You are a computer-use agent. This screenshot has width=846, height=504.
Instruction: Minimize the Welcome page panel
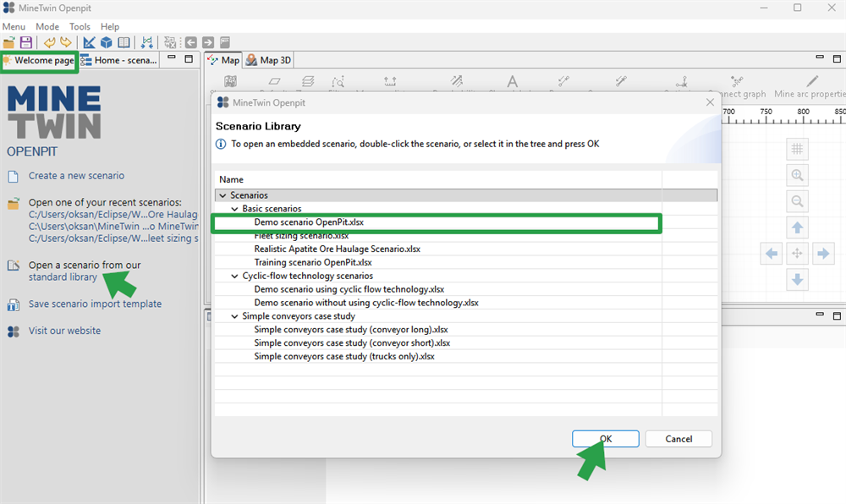coord(172,58)
